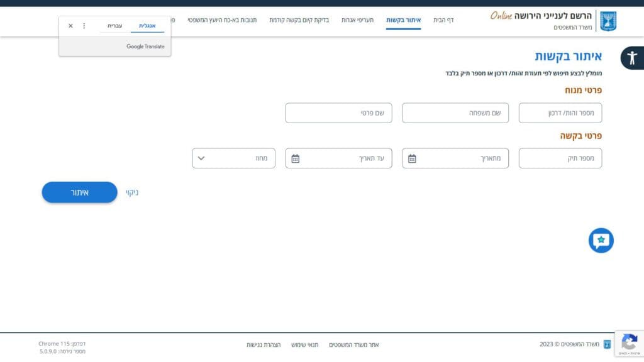Go to דף הבית in navigation
The image size is (644, 362).
tap(443, 20)
